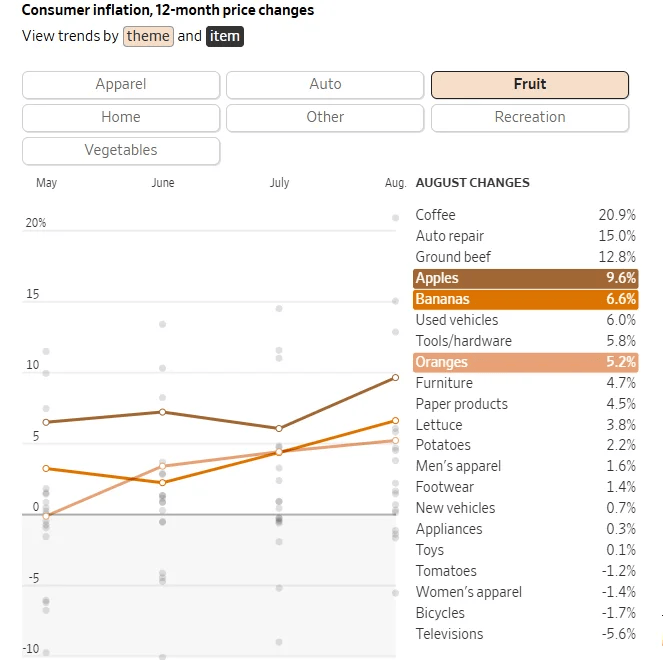663x660 pixels.
Task: Click the Bananas August data point
Action: (x=396, y=421)
